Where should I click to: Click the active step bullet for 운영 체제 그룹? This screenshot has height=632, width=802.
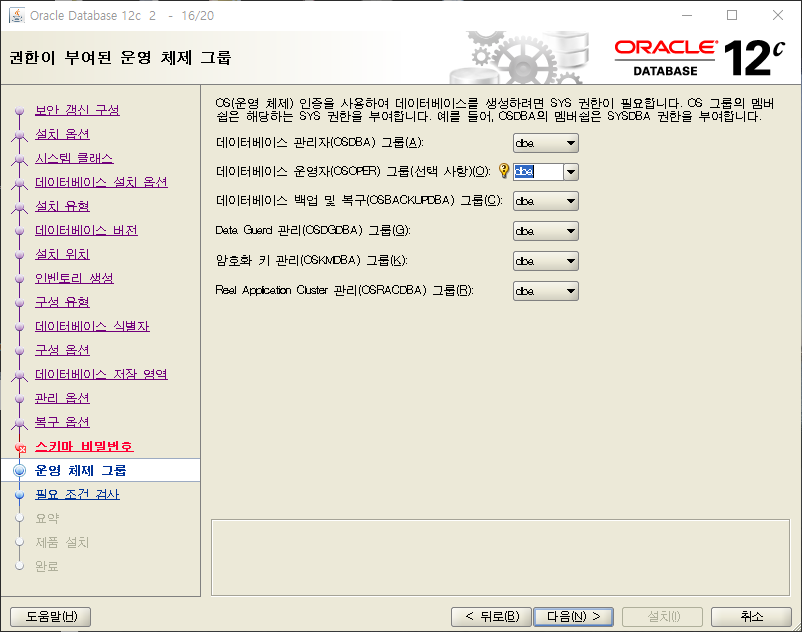(x=19, y=470)
